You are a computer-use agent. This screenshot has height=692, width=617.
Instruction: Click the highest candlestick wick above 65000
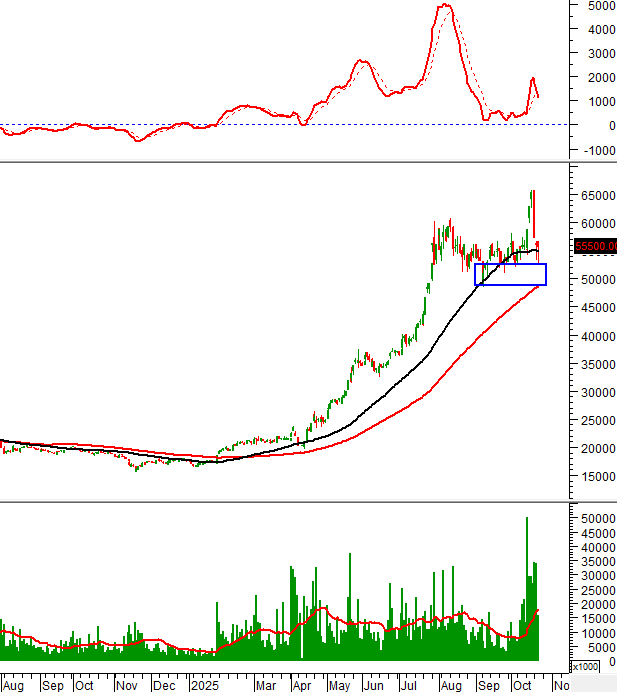tap(533, 191)
